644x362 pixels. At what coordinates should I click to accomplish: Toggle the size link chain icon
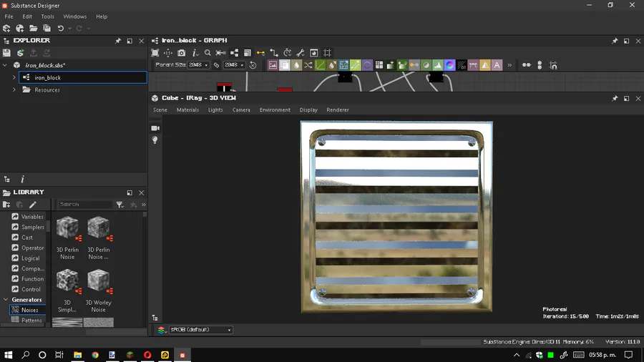[217, 65]
